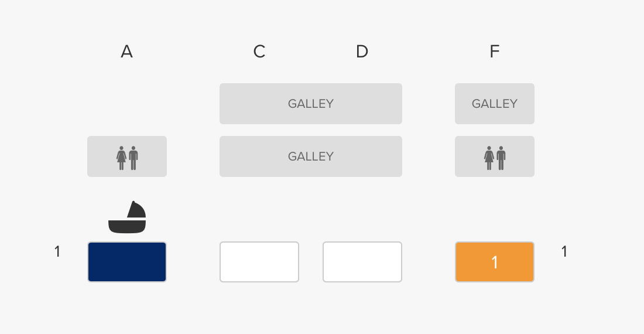The height and width of the screenshot is (334, 644).
Task: Click the female figure in right lavatory icon
Action: click(x=489, y=158)
